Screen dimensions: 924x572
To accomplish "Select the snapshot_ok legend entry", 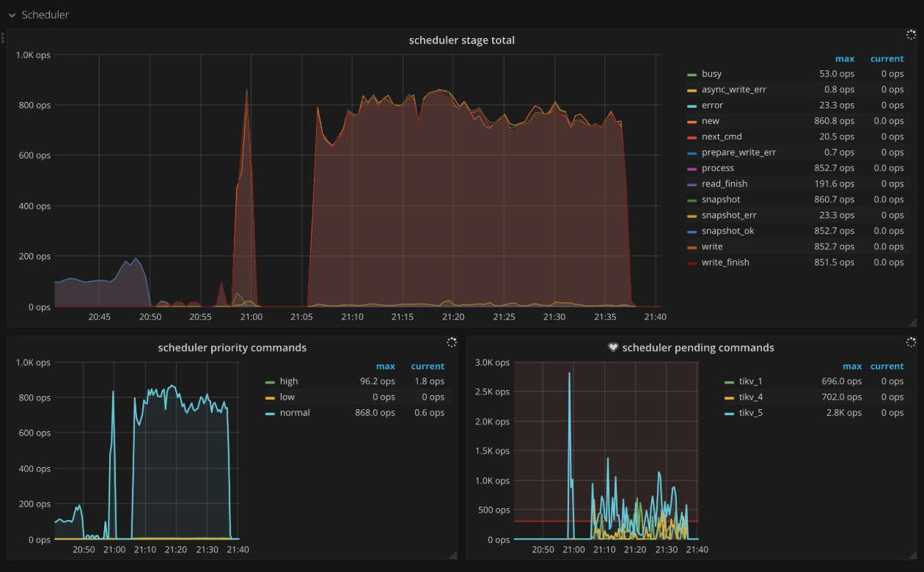I will pos(727,230).
